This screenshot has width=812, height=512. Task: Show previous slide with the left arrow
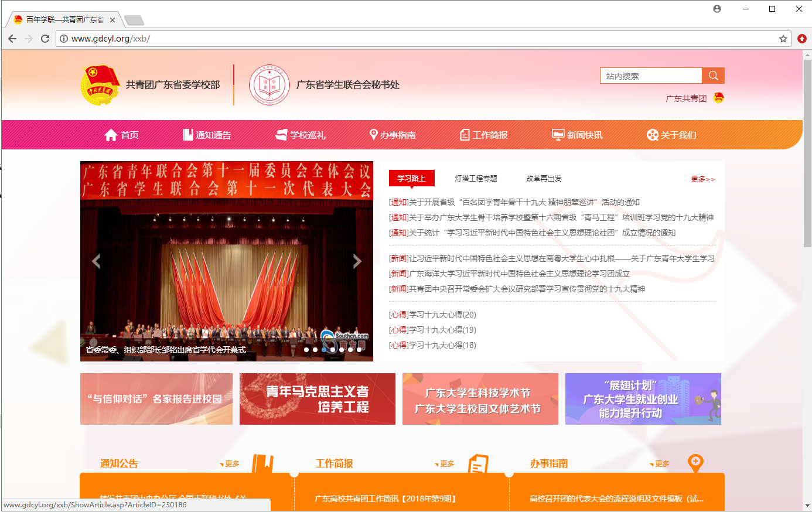[97, 261]
